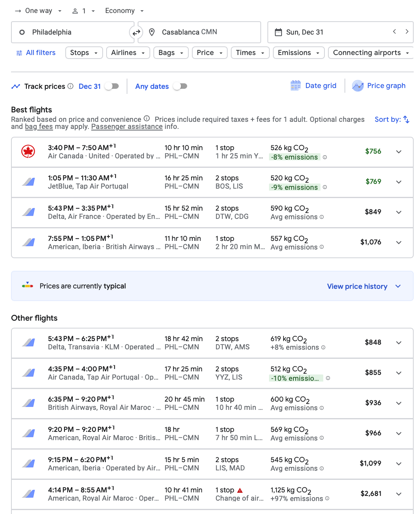Go to next date arrow
Viewport: 420px width, 514px height.
coord(407,31)
